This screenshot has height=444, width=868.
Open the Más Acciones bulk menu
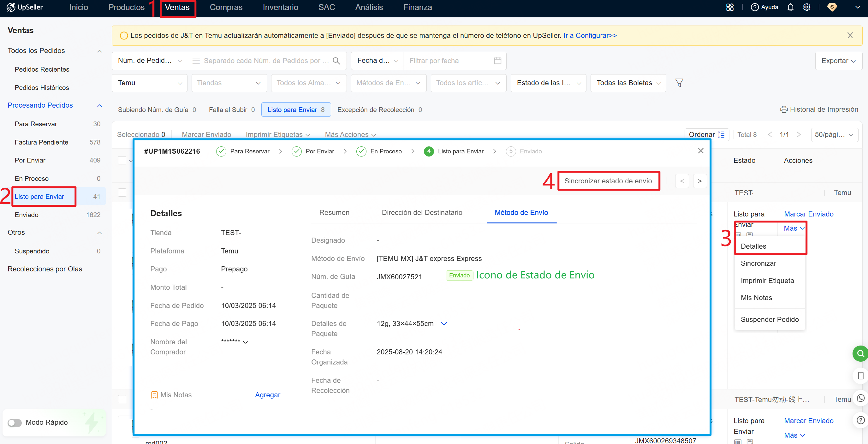point(350,134)
